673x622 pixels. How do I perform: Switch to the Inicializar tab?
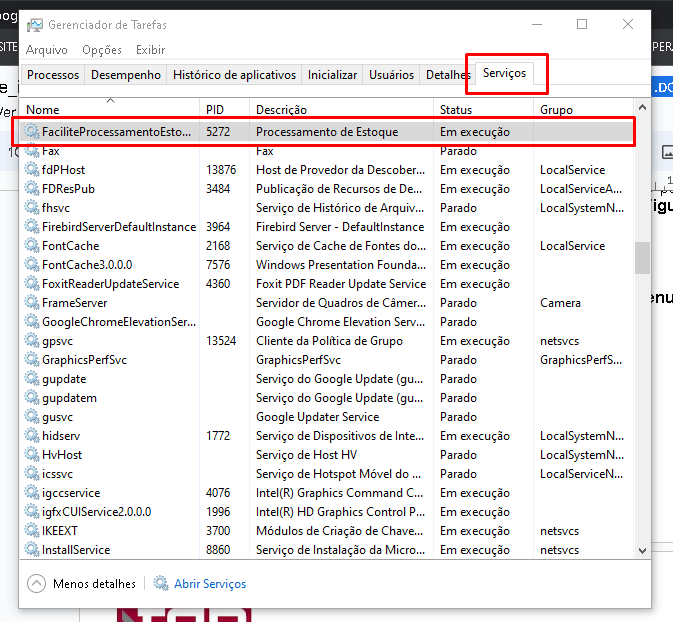tap(332, 75)
